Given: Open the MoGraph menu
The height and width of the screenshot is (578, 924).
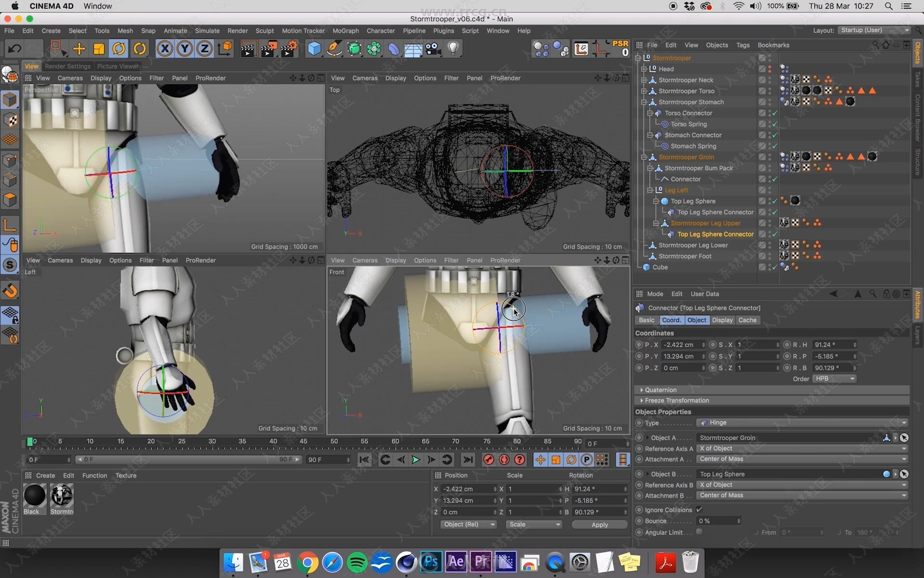Looking at the screenshot, I should (346, 30).
